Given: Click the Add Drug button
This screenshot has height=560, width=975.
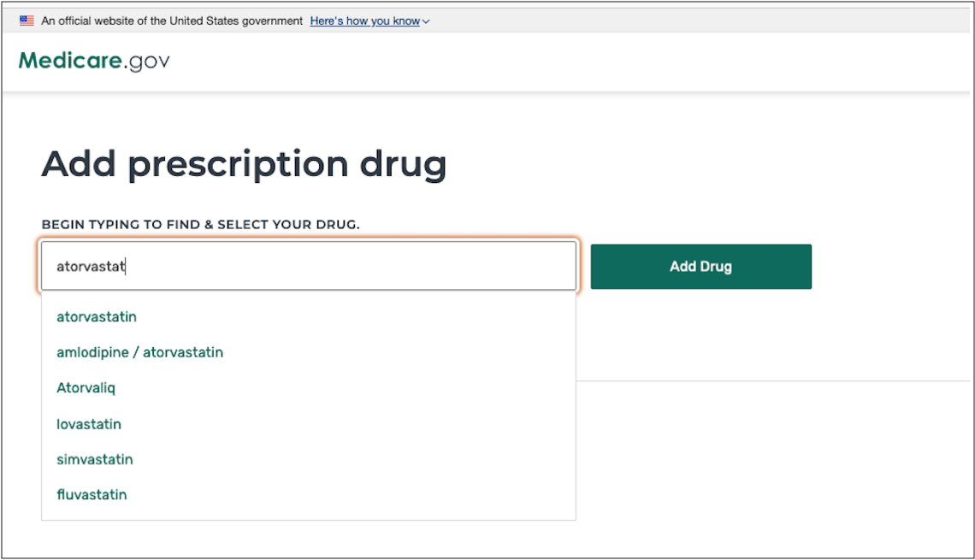Looking at the screenshot, I should [x=700, y=266].
